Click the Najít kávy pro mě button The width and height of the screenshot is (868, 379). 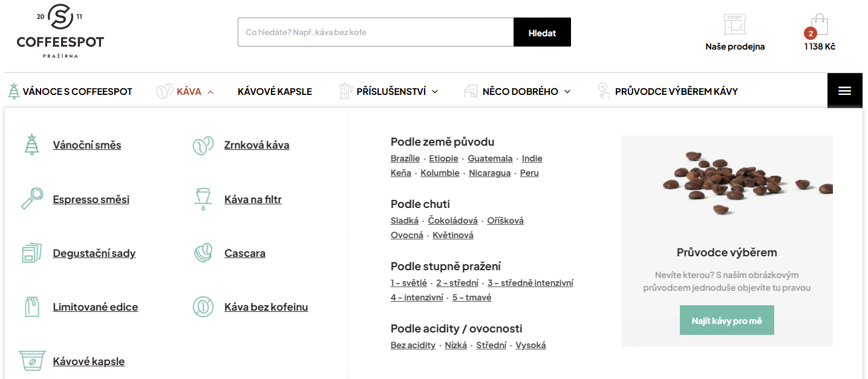[726, 320]
